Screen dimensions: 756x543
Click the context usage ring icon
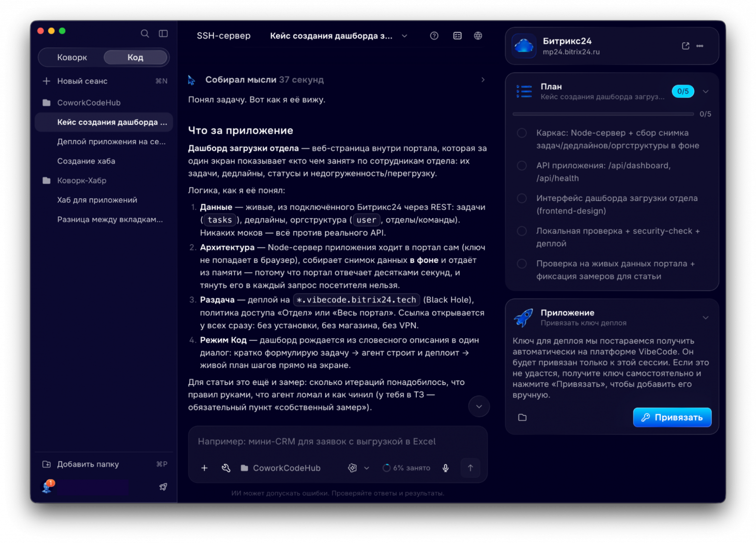(x=386, y=468)
